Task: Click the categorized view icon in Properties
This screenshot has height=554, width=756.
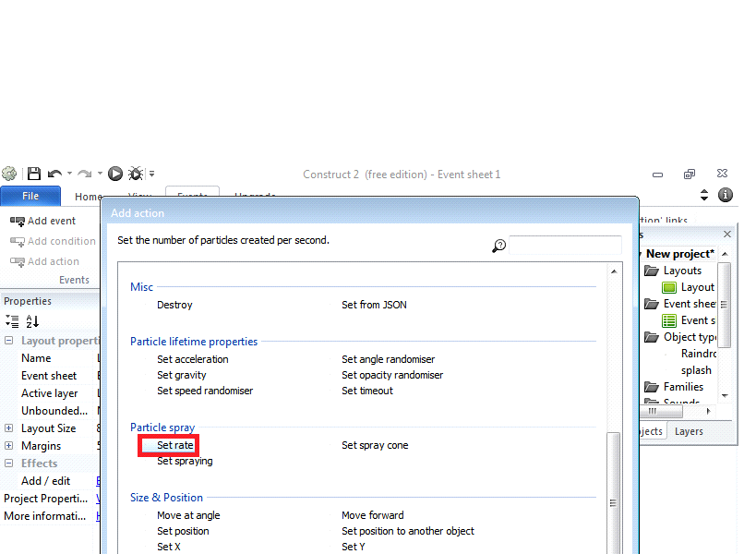Action: pyautogui.click(x=12, y=321)
